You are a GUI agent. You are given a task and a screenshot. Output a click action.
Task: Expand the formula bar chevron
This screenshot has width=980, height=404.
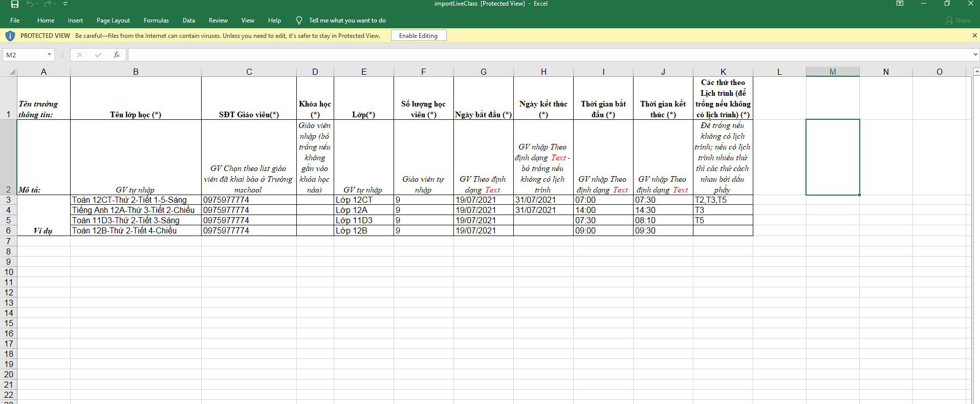coord(975,55)
